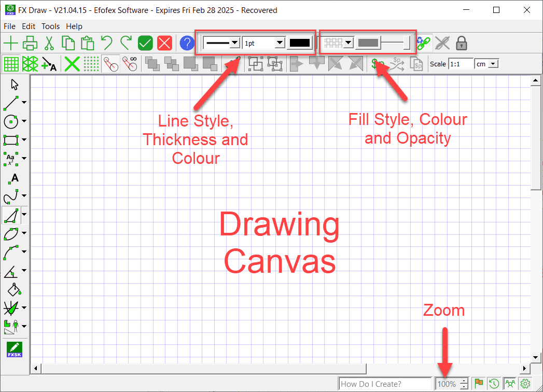Toggle the padlock lock icon
The width and height of the screenshot is (543, 392).
(x=461, y=43)
